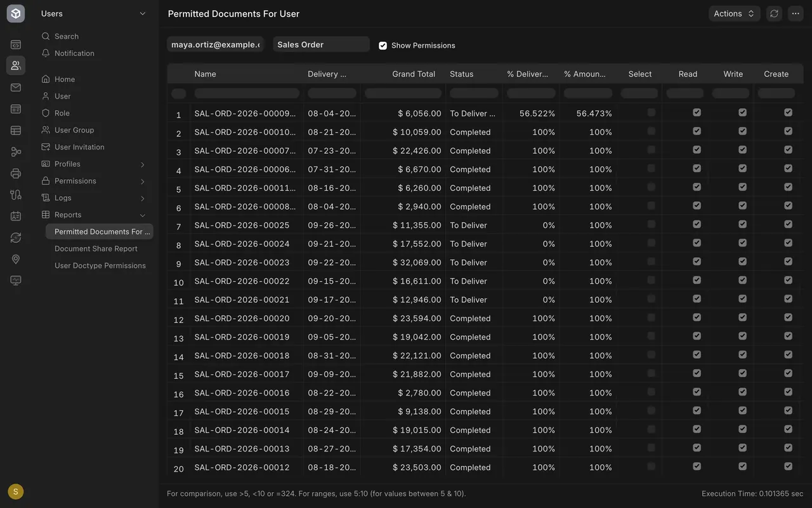Expand the Logs section
Screen dimensions: 812x508
click(x=95, y=197)
